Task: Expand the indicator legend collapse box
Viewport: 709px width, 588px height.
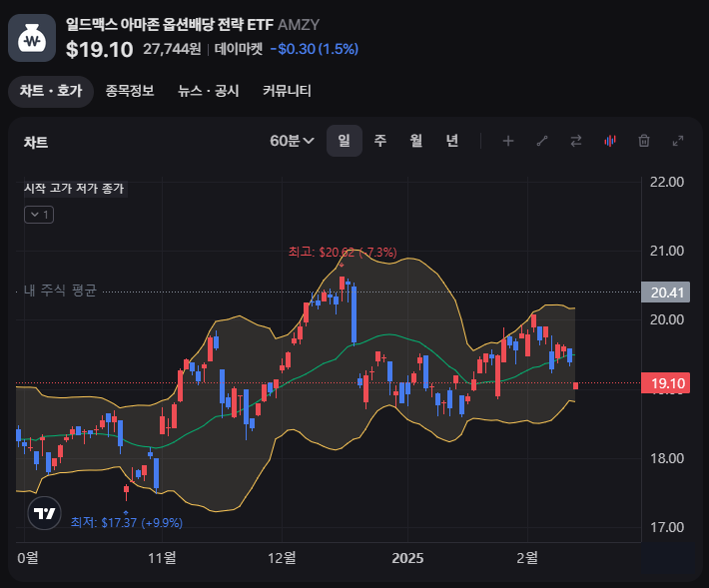Action: tap(39, 215)
